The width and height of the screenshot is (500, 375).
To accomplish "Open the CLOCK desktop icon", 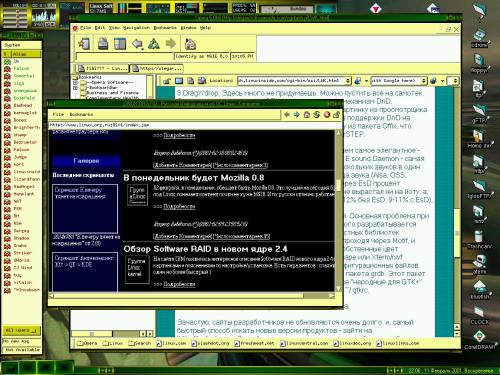I will pyautogui.click(x=479, y=315).
